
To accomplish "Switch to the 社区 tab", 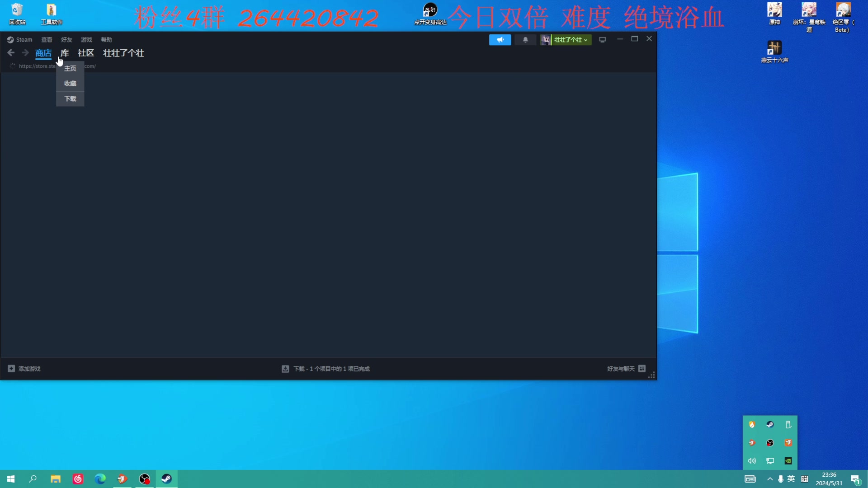I will tap(86, 53).
